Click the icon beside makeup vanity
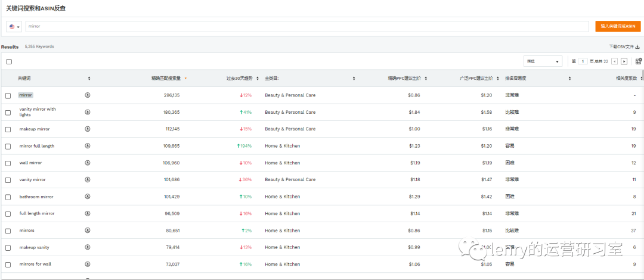Screen dimensions: 644x280 point(88,247)
